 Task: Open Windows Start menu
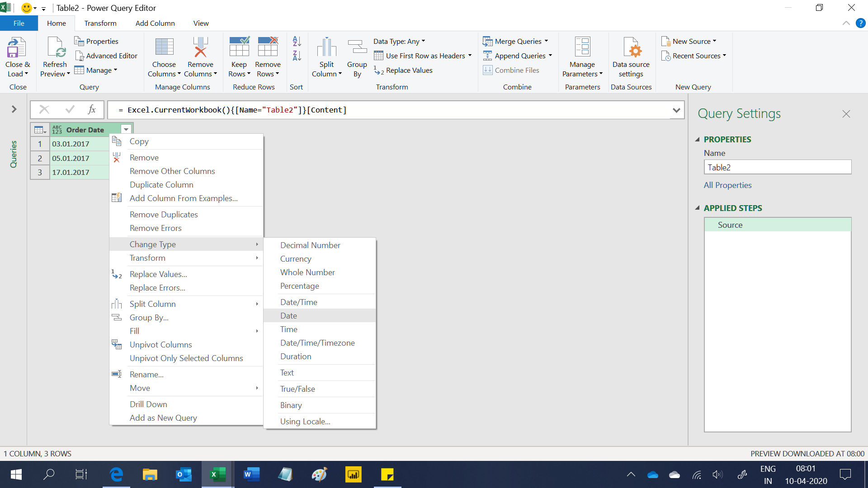click(16, 474)
